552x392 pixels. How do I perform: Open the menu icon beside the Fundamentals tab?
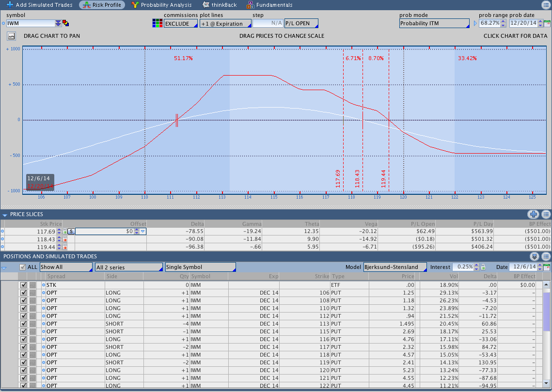coord(546,4)
